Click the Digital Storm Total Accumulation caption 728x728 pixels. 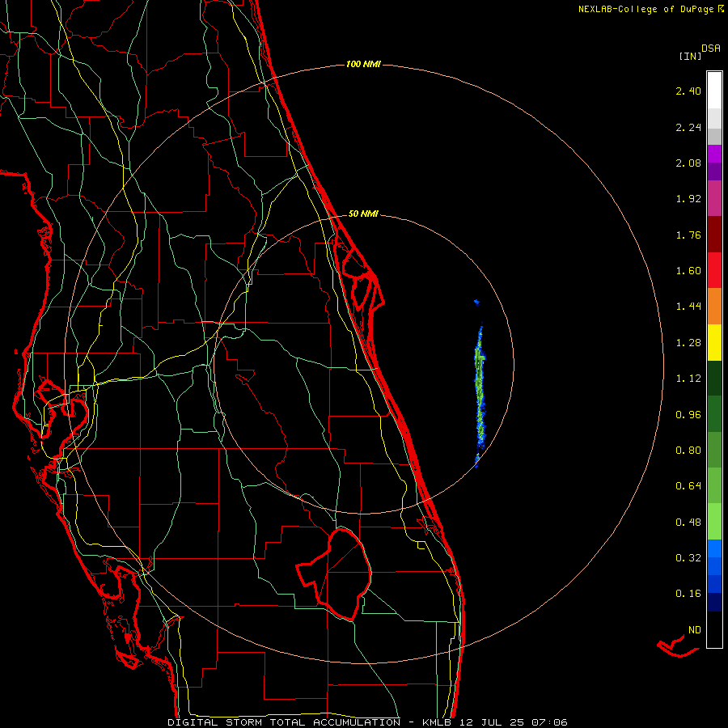pos(367,722)
